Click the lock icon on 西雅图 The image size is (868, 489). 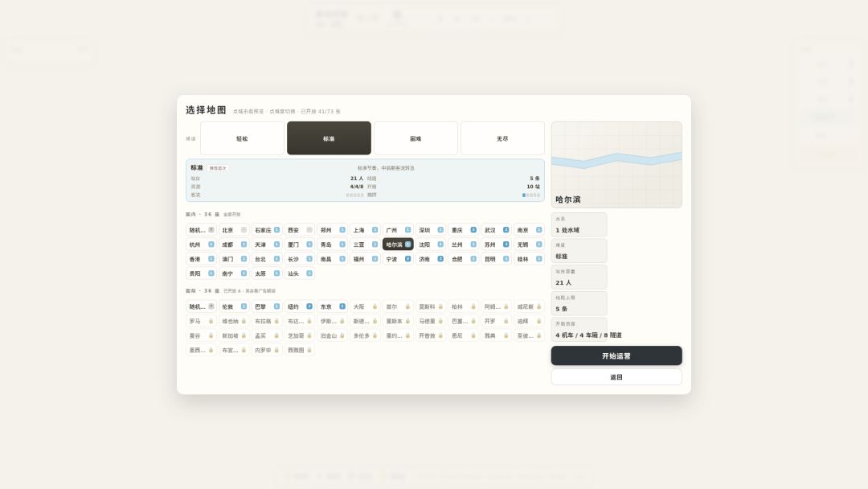pyautogui.click(x=309, y=350)
